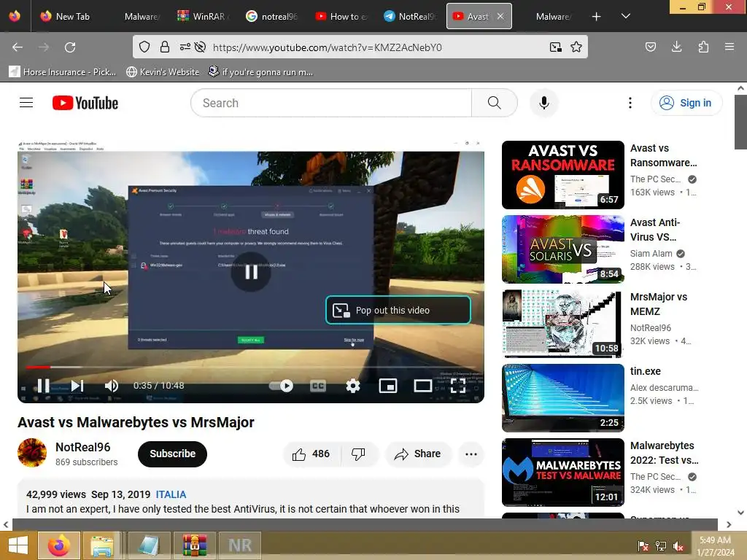Image resolution: width=747 pixels, height=560 pixels.
Task: Open the Firefox downloads panel
Action: click(x=676, y=47)
